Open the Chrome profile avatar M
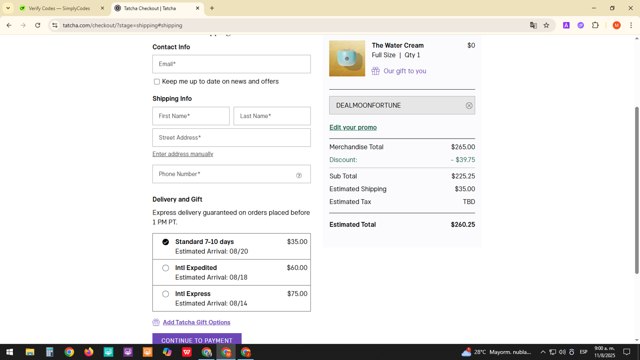 (x=616, y=25)
